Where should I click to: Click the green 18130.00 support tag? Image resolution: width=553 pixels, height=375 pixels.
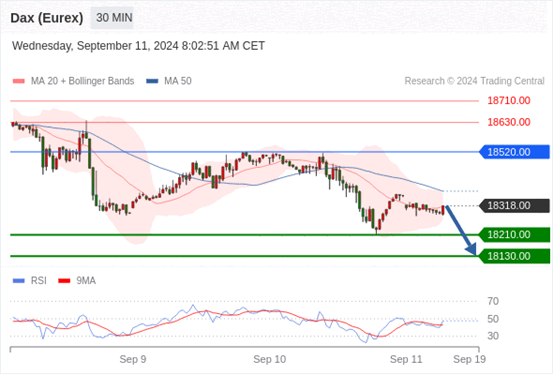514,256
